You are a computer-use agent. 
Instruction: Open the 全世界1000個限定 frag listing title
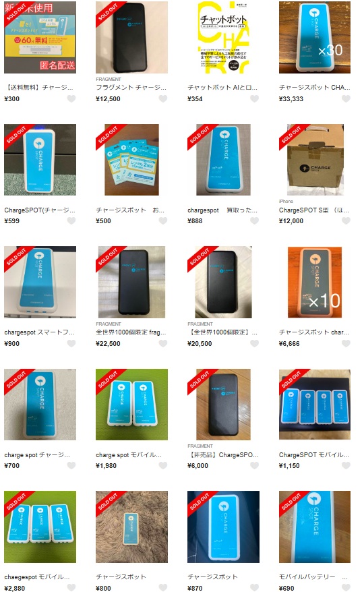point(131,332)
